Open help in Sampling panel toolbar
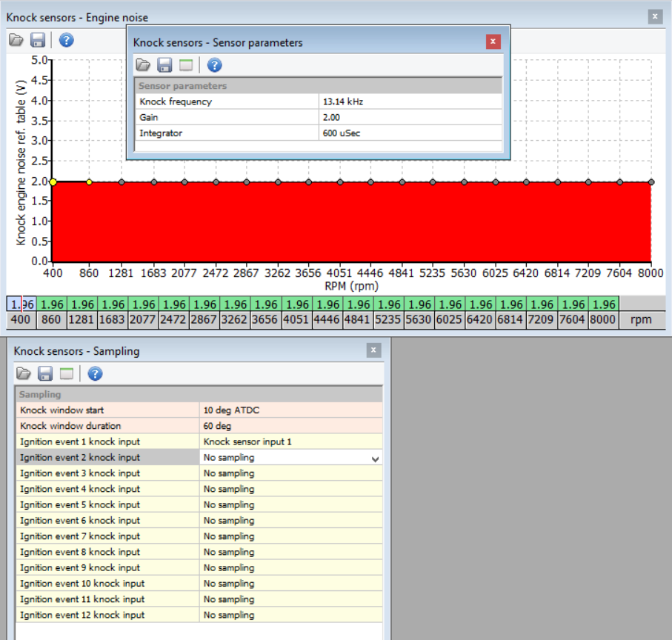 [95, 373]
